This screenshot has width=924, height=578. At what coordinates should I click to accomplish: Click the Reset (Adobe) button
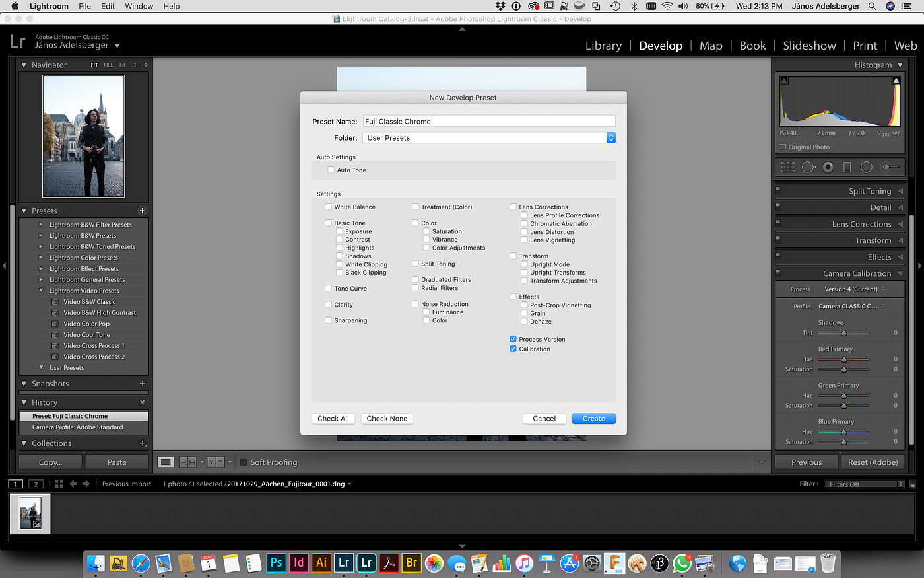tap(873, 462)
